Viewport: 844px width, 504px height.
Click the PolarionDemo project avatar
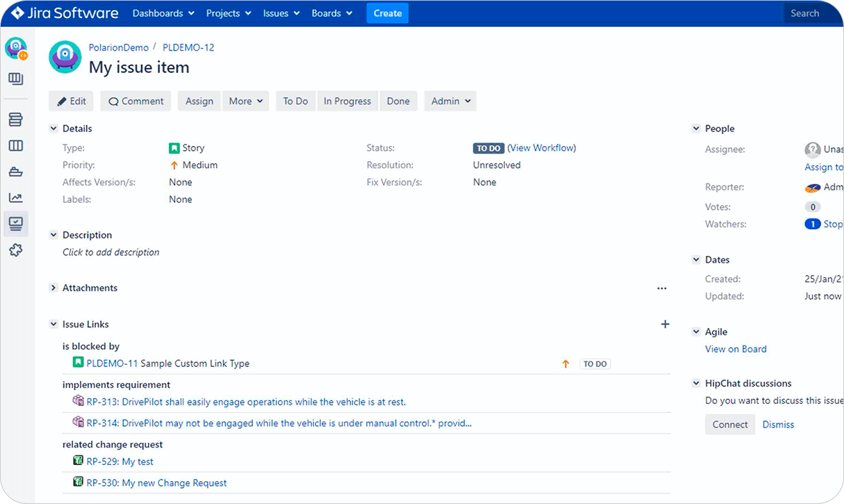(x=65, y=57)
